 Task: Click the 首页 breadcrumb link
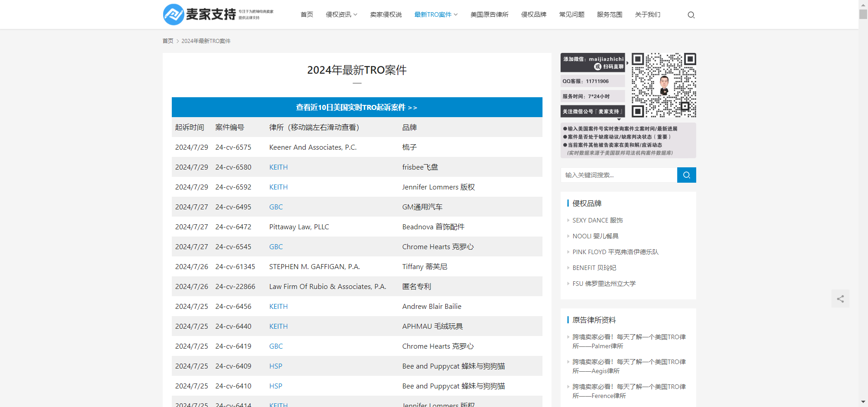click(168, 41)
